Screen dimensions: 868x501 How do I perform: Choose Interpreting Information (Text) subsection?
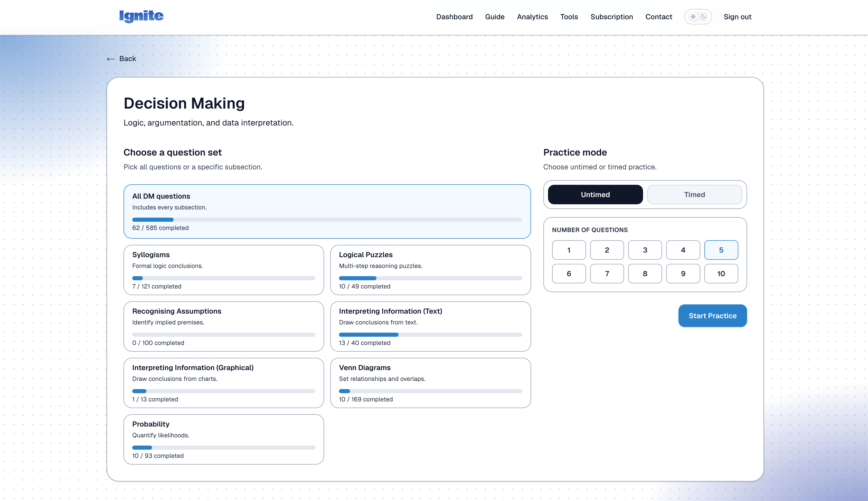tap(430, 326)
